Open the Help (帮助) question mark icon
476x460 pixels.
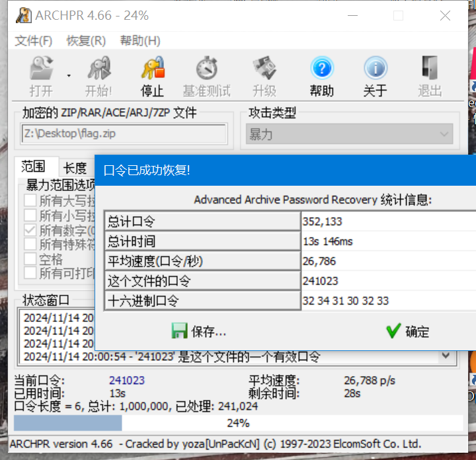click(x=322, y=68)
